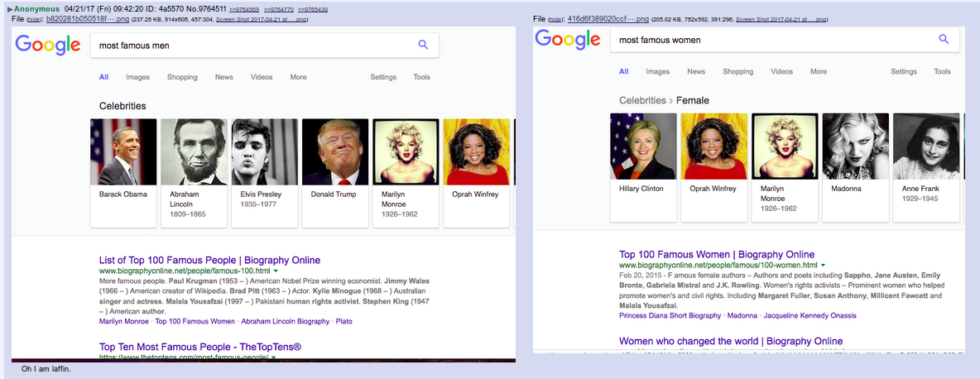This screenshot has width=980, height=379.
Task: Select the Hillary Clinton celebrity card
Action: point(643,167)
